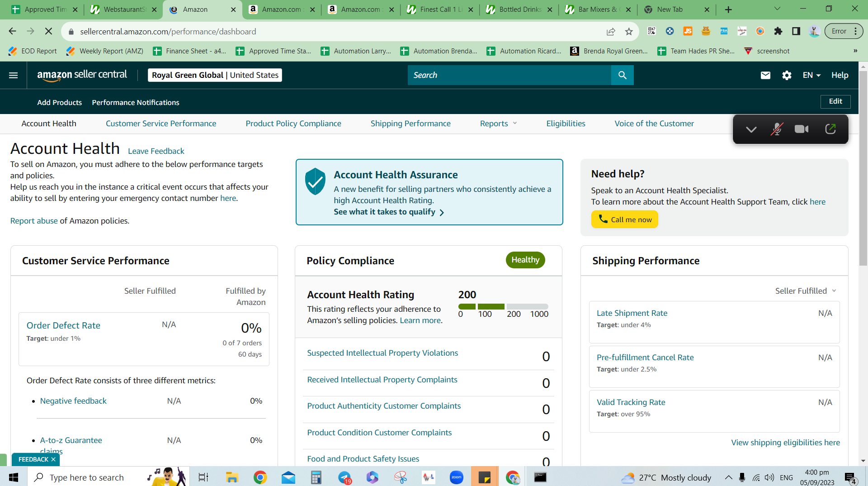The height and width of the screenshot is (486, 868).
Task: Open the EN language dropdown
Action: (x=811, y=75)
